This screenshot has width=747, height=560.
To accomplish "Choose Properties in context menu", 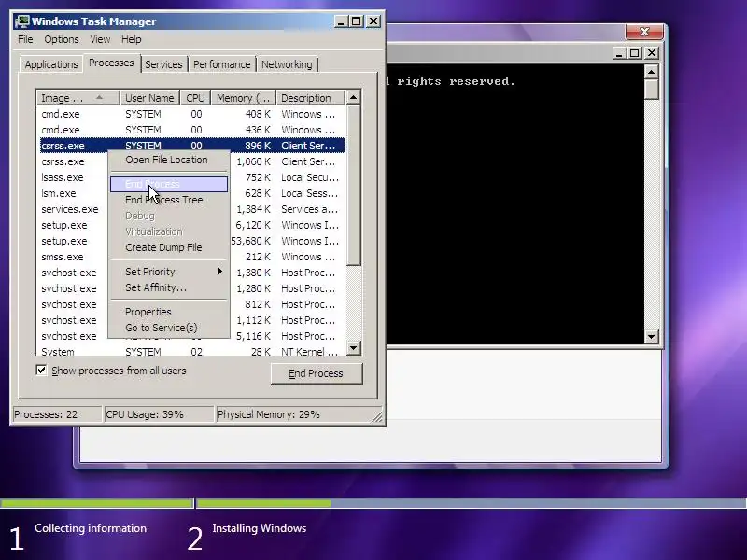I will 169,312.
